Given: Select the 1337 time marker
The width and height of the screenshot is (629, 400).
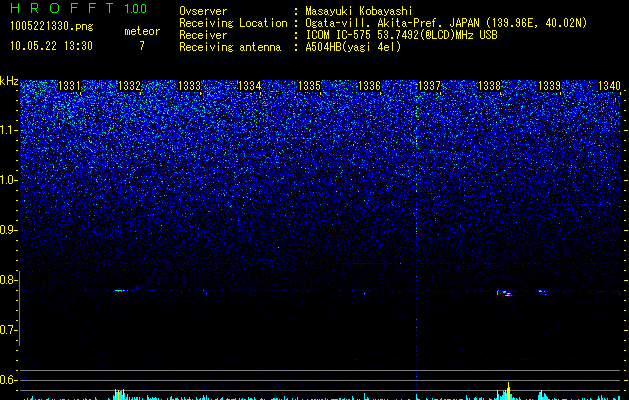Looking at the screenshot, I should [x=430, y=86].
